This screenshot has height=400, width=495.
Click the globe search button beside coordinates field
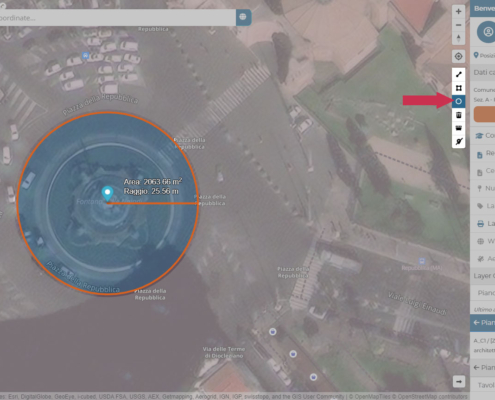(243, 17)
